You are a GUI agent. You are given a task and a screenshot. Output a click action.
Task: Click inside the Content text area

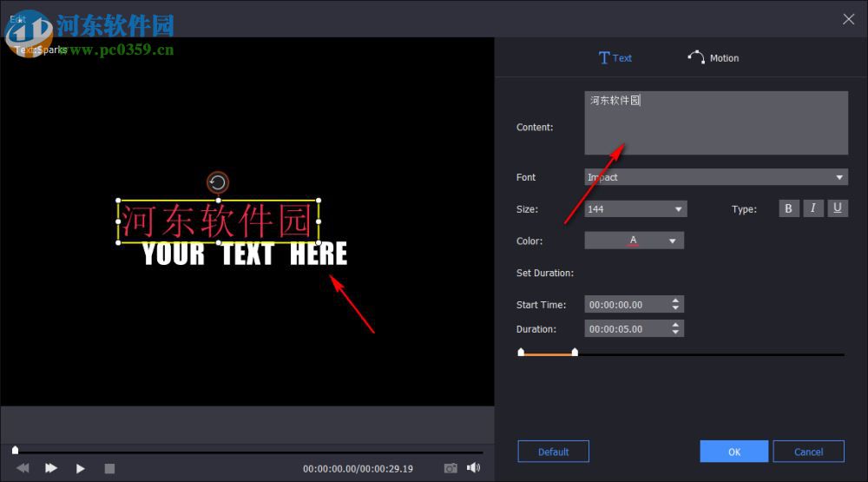click(716, 123)
